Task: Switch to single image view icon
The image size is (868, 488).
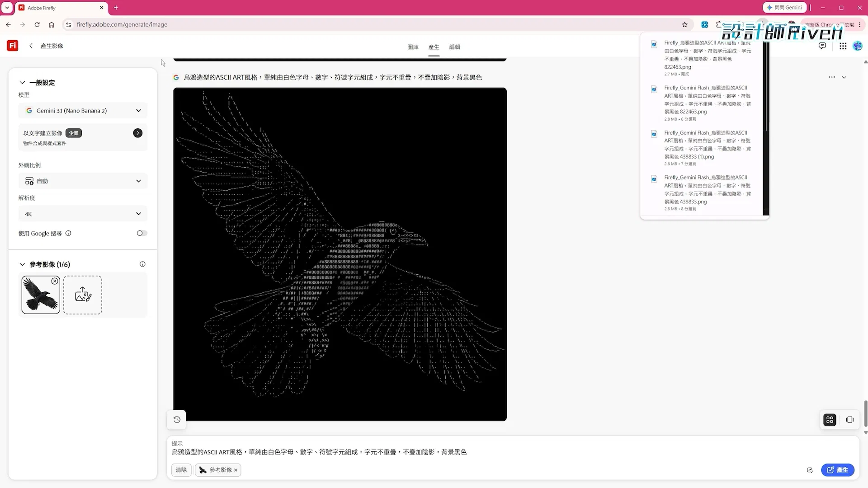Action: tap(850, 420)
